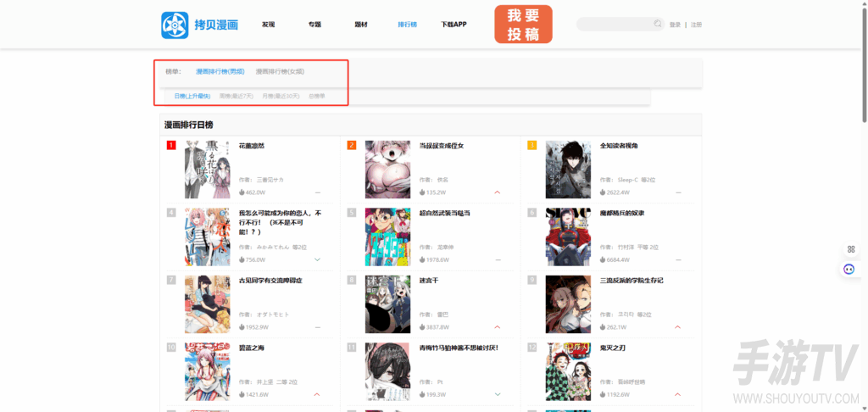Screen dimensions: 868x412
Task: Click the 魔都精兵的奴隶 cover thumbnail
Action: [x=568, y=237]
